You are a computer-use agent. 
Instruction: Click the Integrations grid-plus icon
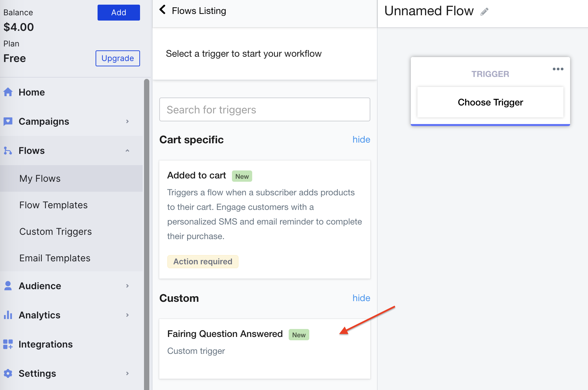point(8,344)
